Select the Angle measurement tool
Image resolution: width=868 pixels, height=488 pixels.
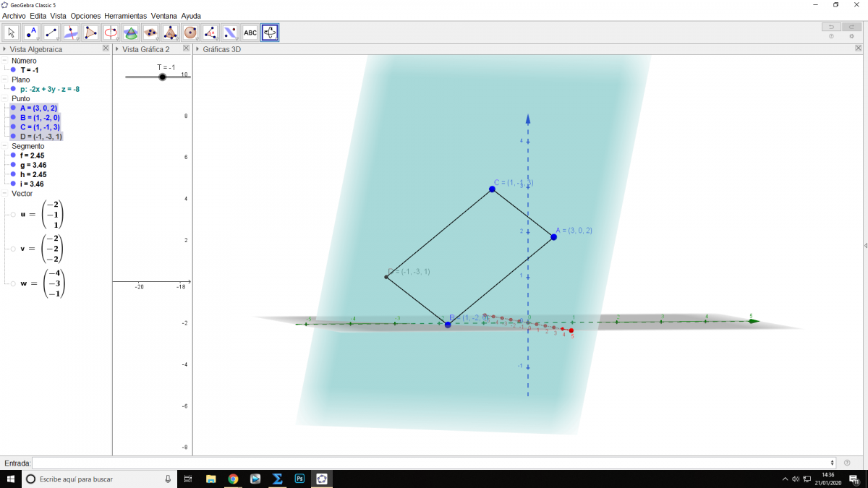(210, 33)
